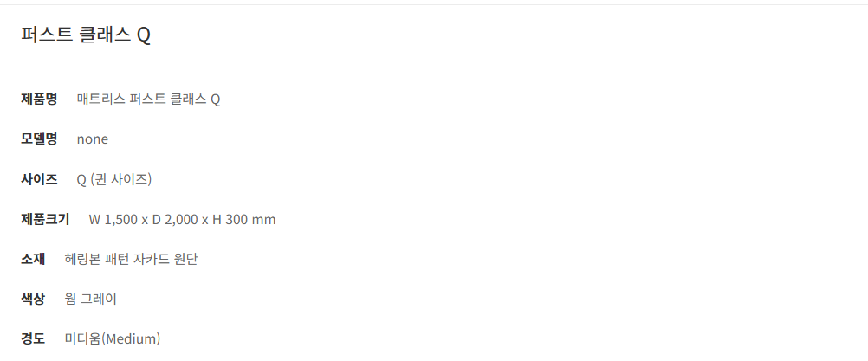Click the model name value none
Viewport: 868px width, 361px height.
click(x=93, y=139)
